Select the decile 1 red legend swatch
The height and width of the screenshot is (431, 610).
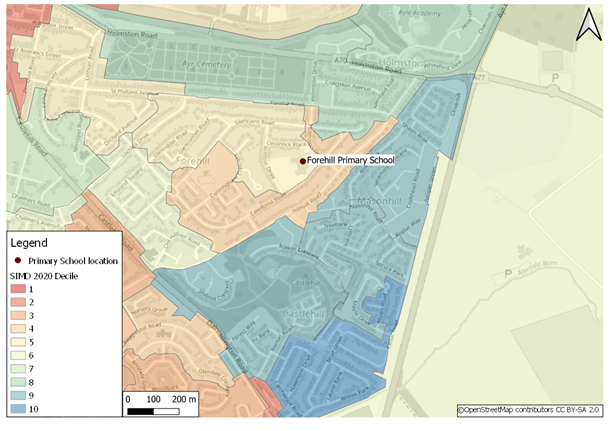18,288
